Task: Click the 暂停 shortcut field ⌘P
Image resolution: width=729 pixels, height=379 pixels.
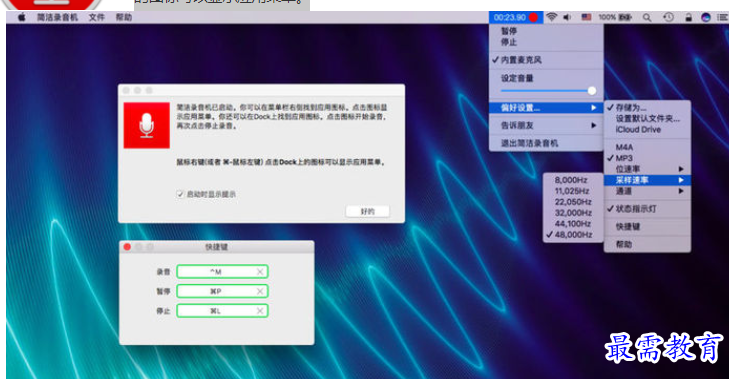Action: click(222, 291)
